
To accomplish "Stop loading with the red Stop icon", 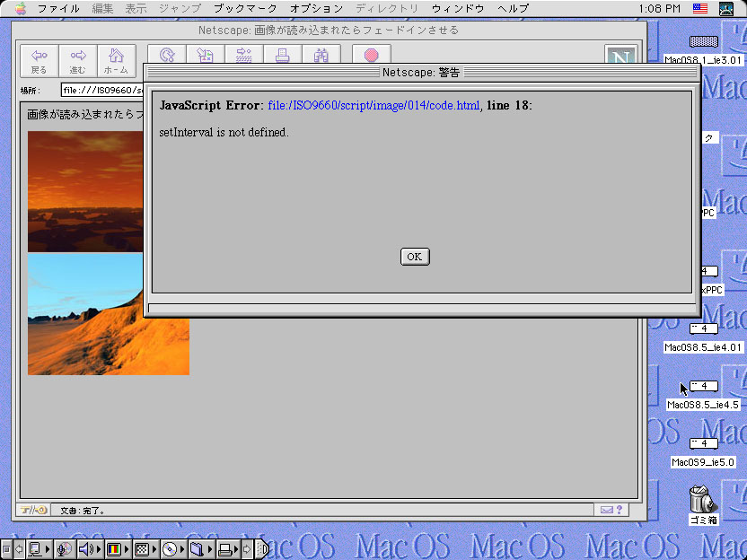I will [372, 56].
